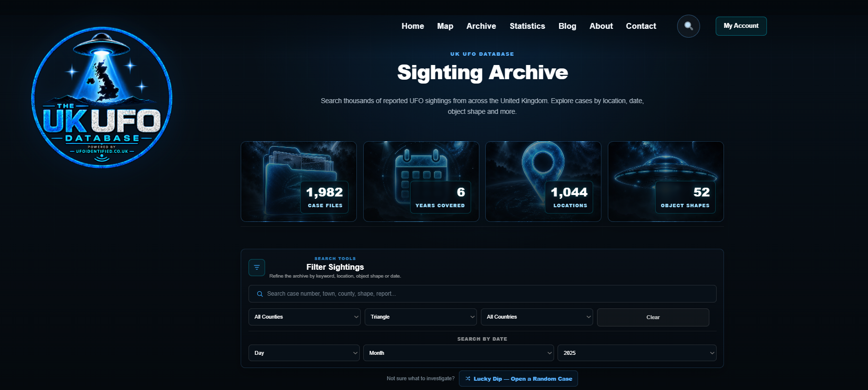Visit the Blog page
The width and height of the screenshot is (868, 390).
coord(567,26)
